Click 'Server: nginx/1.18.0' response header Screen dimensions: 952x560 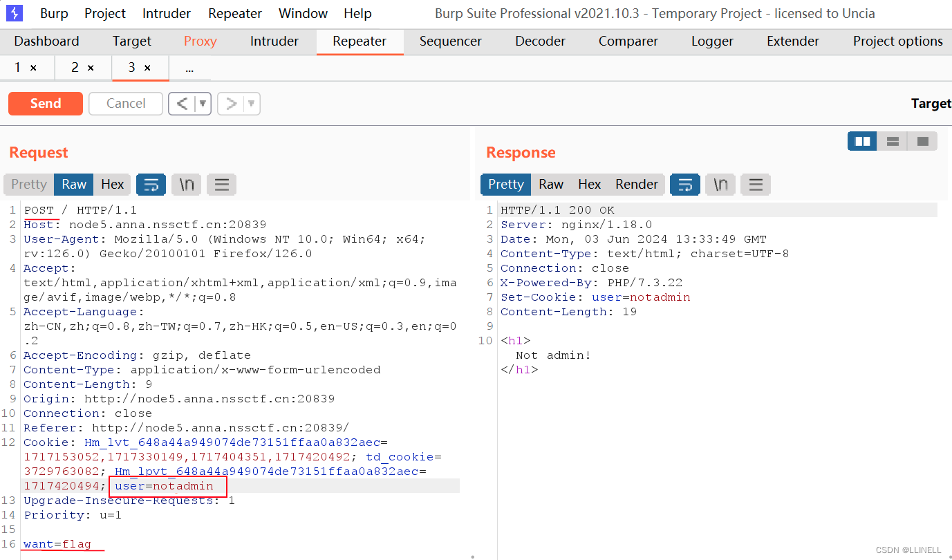tap(577, 225)
